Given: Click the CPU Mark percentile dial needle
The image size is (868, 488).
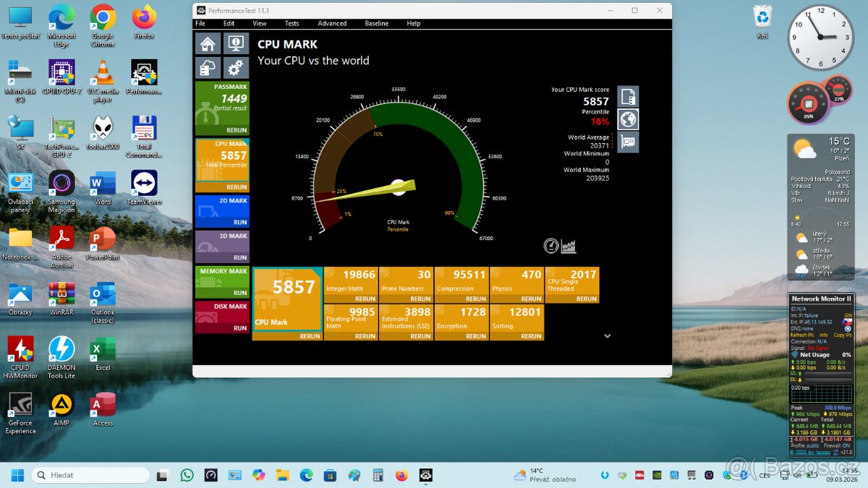Looking at the screenshot, I should (376, 189).
